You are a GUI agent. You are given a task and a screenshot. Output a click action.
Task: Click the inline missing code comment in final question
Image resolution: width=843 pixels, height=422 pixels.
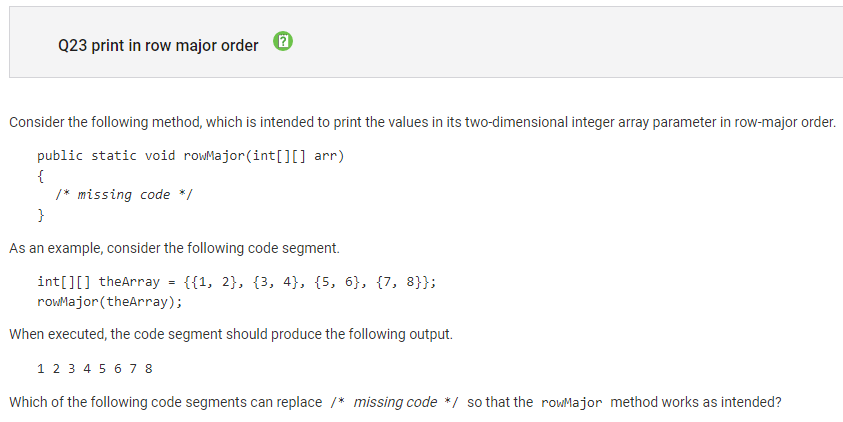[394, 402]
